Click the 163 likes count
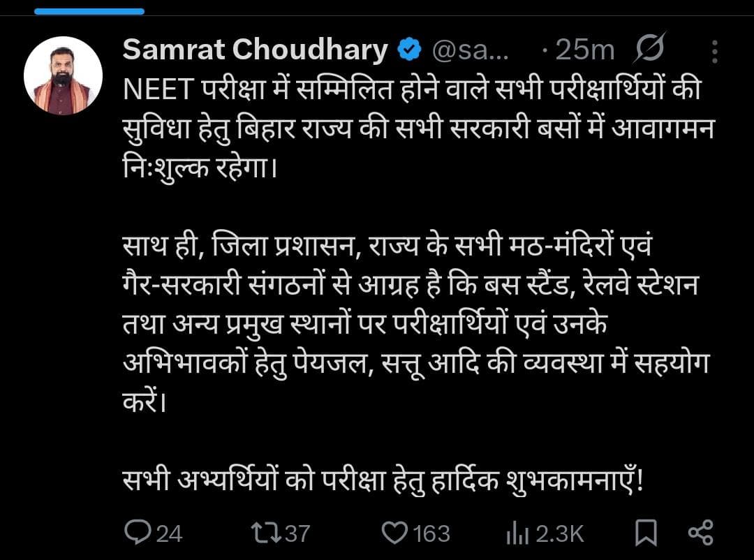The width and height of the screenshot is (754, 560). (x=431, y=534)
